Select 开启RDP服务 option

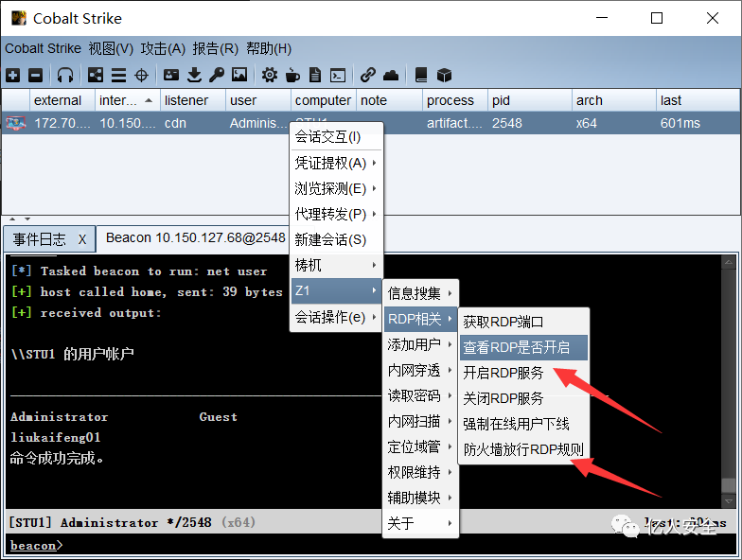point(524,373)
